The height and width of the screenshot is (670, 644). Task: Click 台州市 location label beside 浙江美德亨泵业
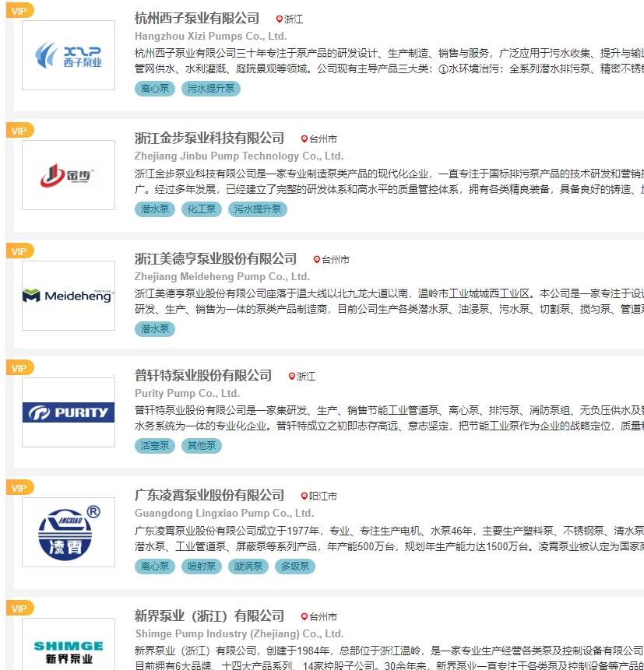point(336,260)
